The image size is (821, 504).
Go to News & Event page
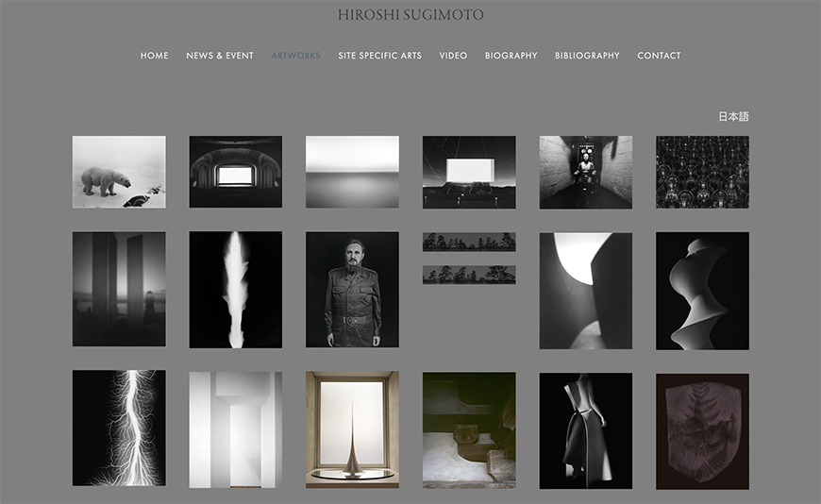tap(219, 56)
